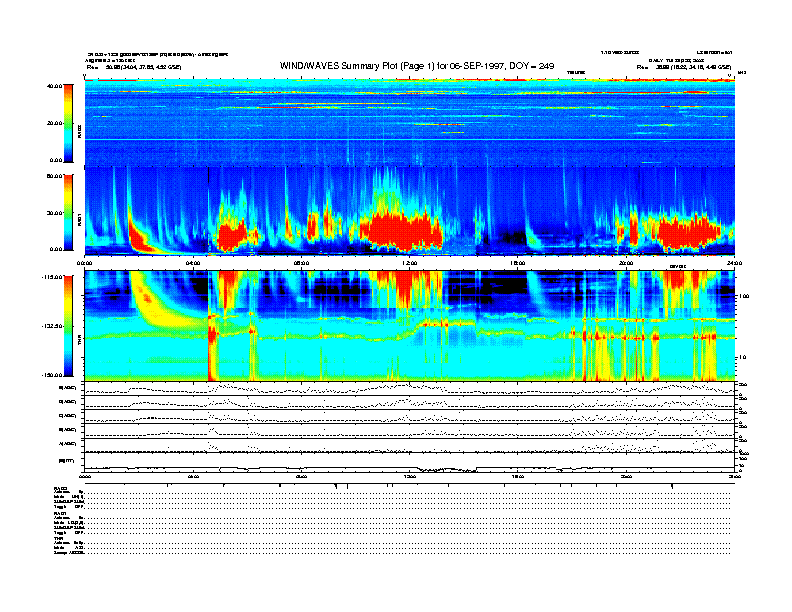The width and height of the screenshot is (792, 612).
Task: Click the drifting red burst in RAD1 near 02:00
Action: pyautogui.click(x=140, y=237)
